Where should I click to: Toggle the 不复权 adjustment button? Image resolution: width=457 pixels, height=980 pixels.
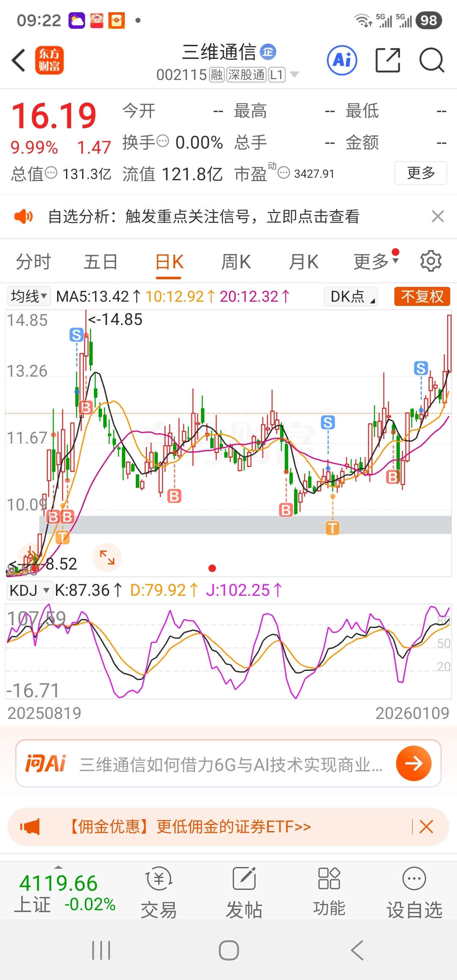422,296
